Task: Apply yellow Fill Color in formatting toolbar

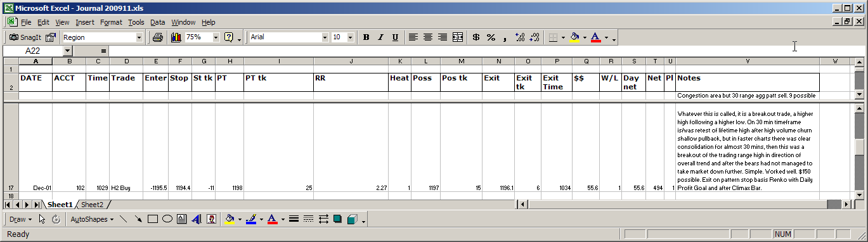Action: (574, 37)
